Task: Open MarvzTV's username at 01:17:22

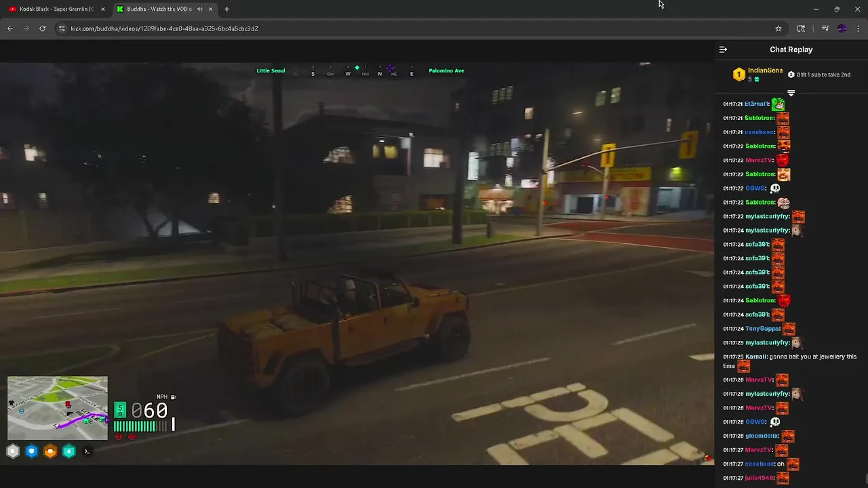Action: click(x=758, y=160)
